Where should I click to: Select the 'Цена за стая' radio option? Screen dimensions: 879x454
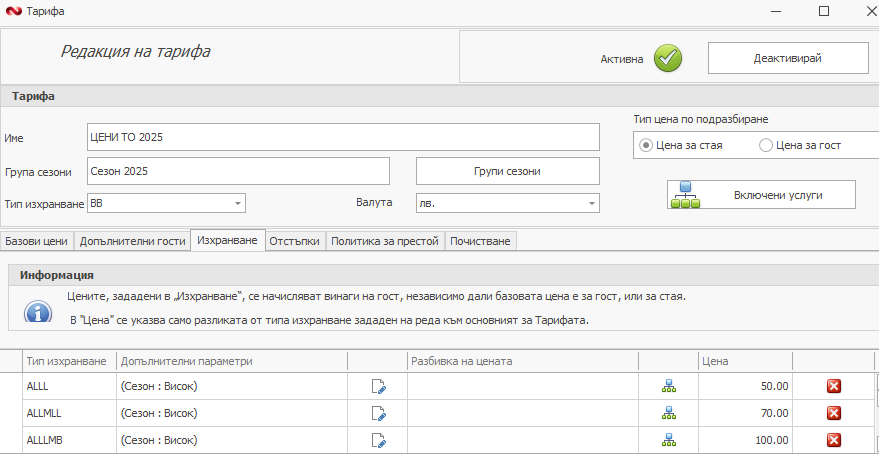click(x=646, y=145)
